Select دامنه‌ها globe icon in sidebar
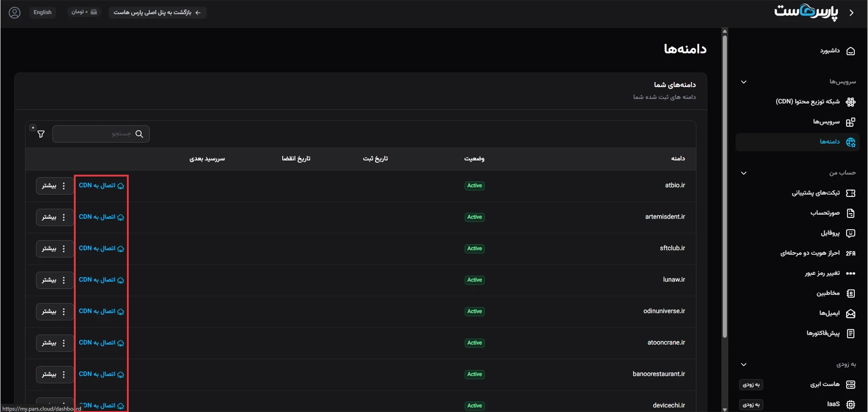This screenshot has width=868, height=412. (851, 142)
